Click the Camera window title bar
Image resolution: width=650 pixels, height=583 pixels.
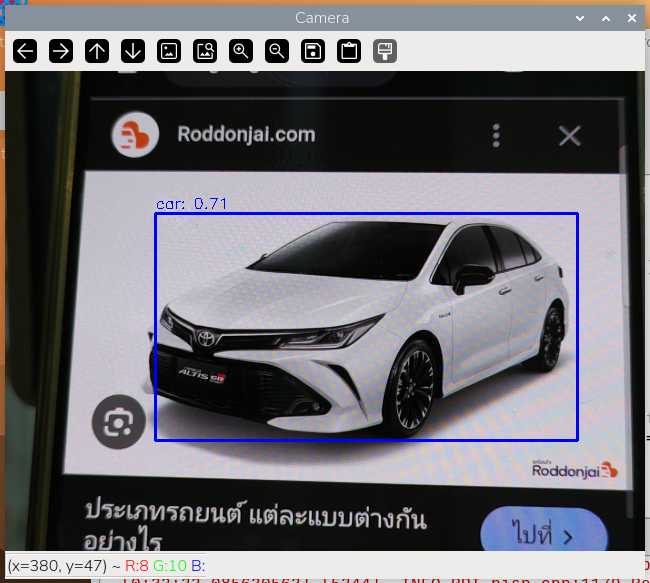pyautogui.click(x=320, y=18)
